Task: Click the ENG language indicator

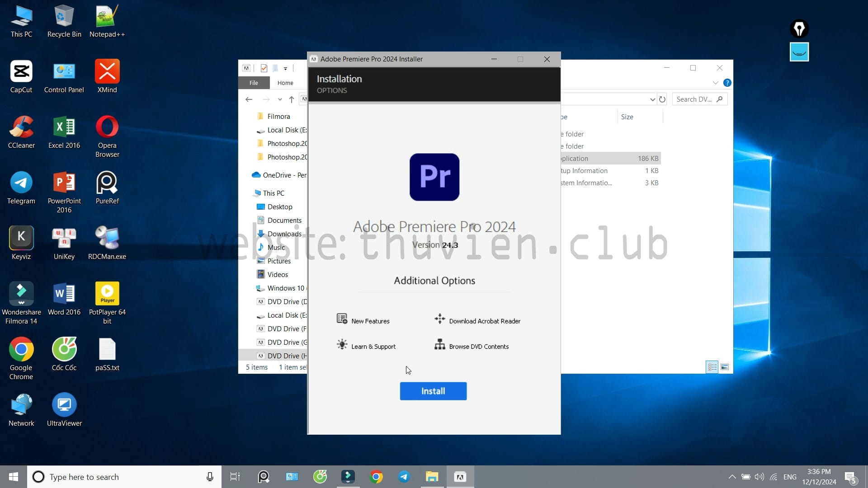Action: click(790, 477)
